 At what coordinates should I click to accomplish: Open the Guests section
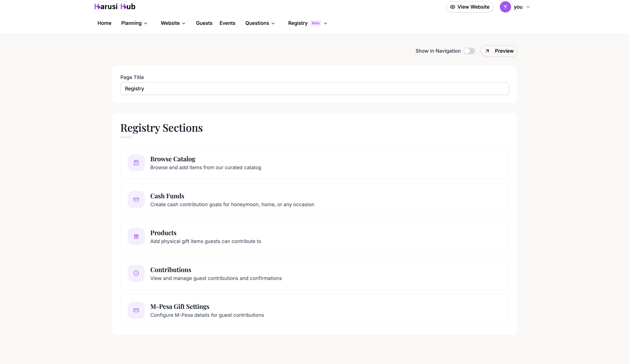204,23
